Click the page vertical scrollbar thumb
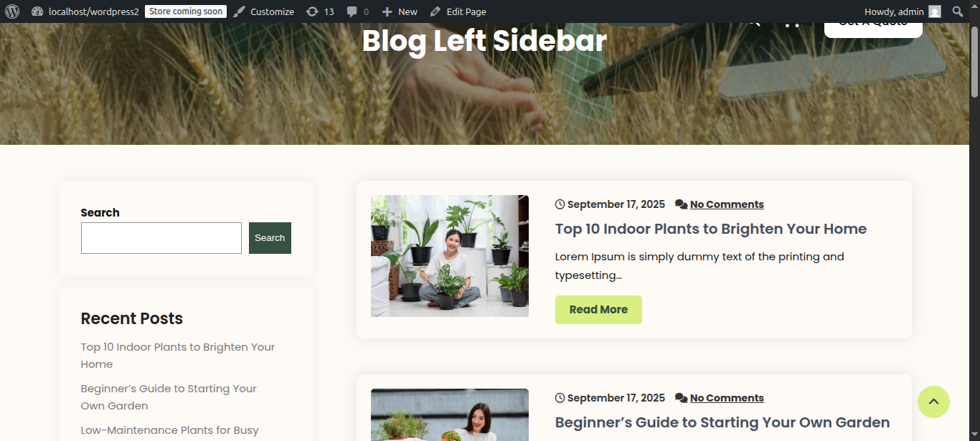 pyautogui.click(x=974, y=62)
